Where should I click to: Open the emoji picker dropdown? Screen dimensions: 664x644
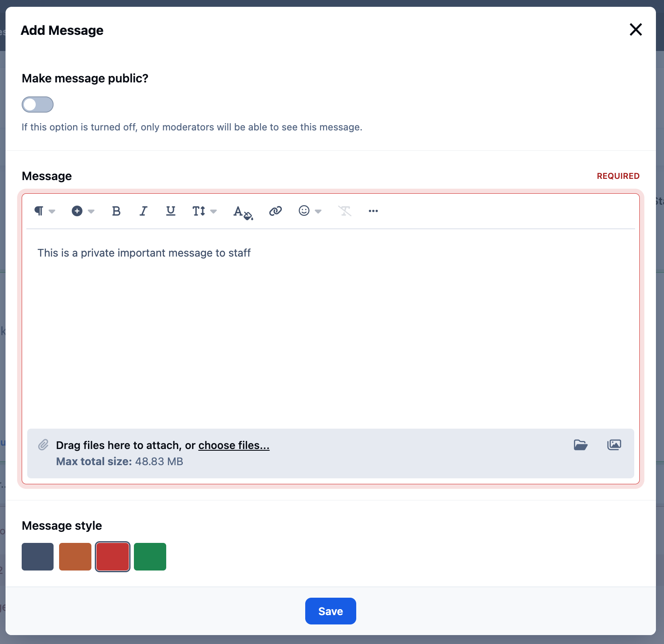tap(310, 211)
